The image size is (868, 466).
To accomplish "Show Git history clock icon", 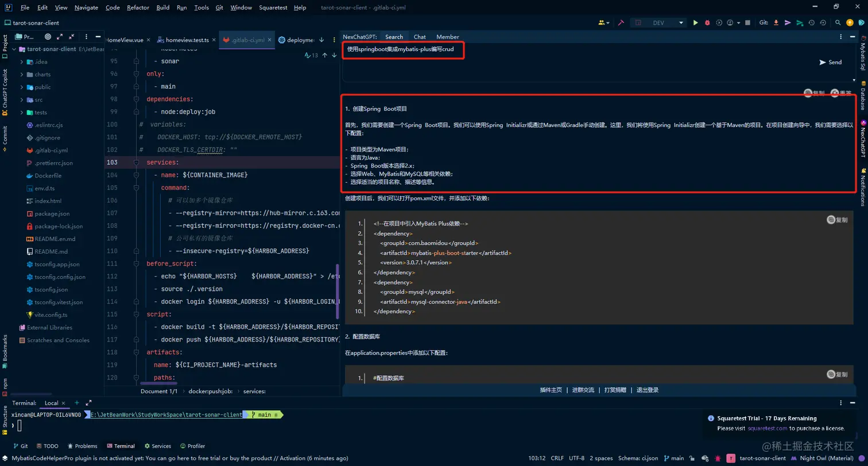I will [812, 23].
